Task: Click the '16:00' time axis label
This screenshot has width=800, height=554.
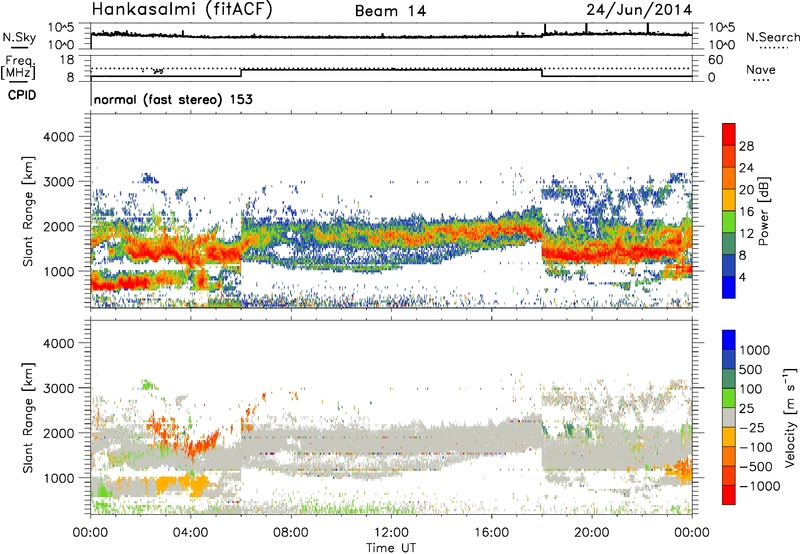Action: coord(492,533)
